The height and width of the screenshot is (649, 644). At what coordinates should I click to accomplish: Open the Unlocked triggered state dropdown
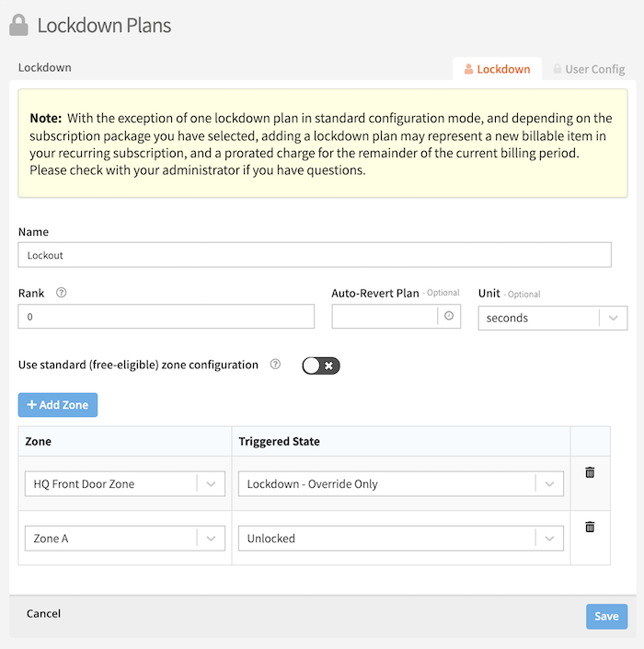tap(549, 539)
